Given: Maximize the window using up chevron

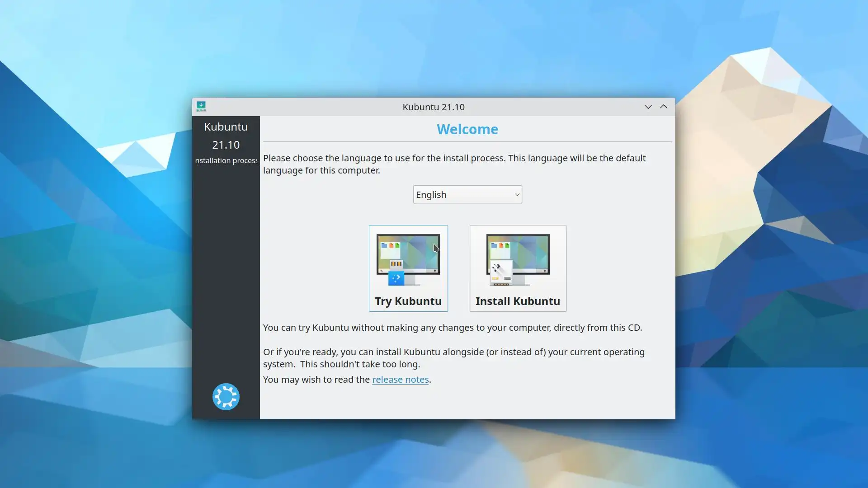Looking at the screenshot, I should 663,107.
